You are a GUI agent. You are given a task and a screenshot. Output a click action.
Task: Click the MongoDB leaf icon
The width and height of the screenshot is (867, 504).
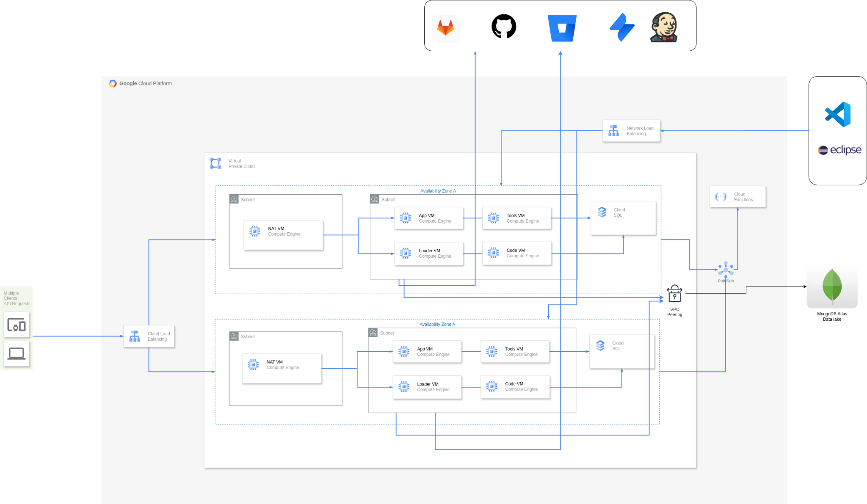(x=832, y=286)
